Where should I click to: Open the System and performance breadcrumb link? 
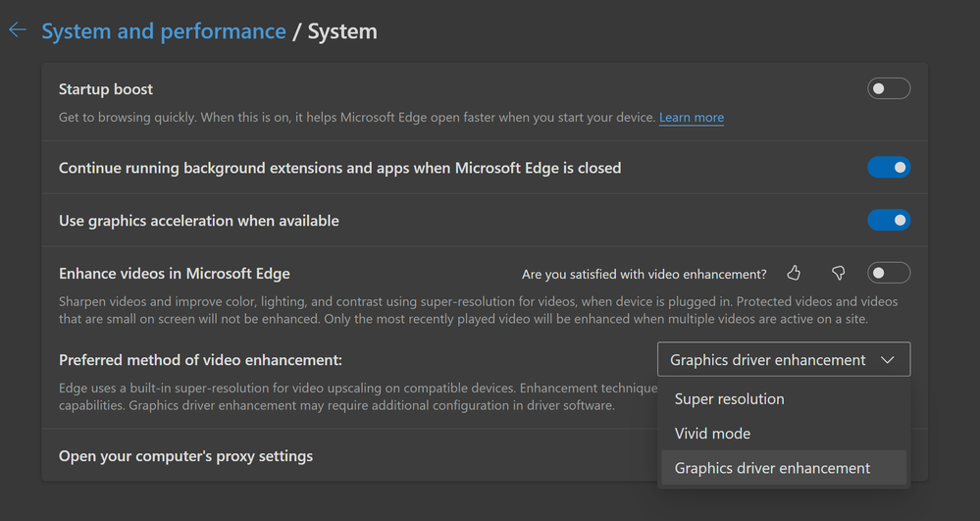tap(164, 31)
